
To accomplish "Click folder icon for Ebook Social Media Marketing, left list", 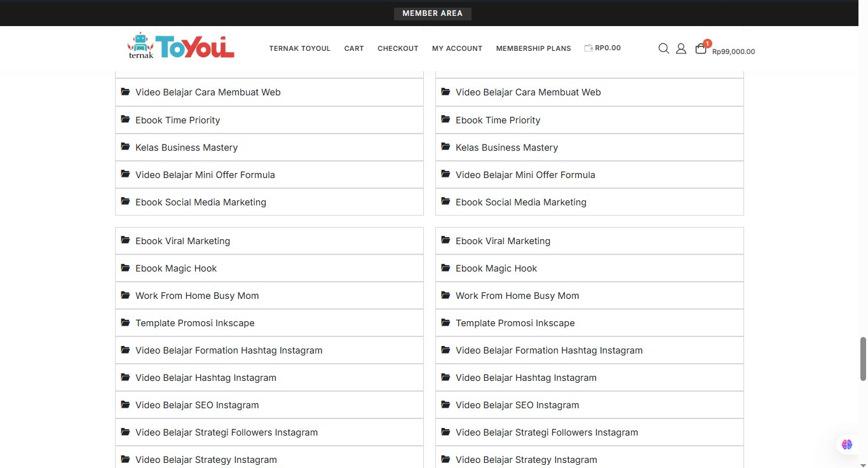I will coord(125,201).
